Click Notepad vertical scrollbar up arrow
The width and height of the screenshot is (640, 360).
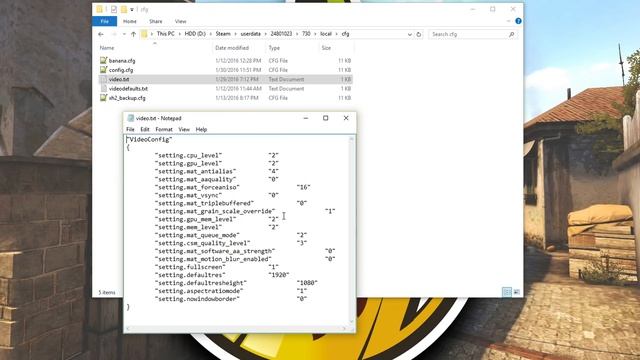(x=351, y=139)
